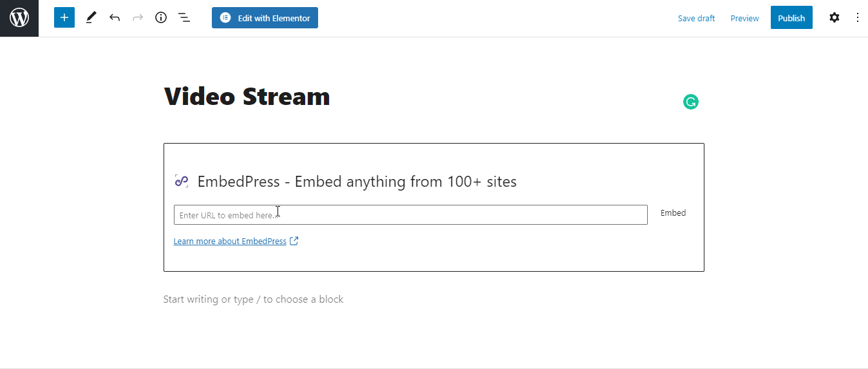Open Preview of the post
868x369 pixels.
pos(744,18)
